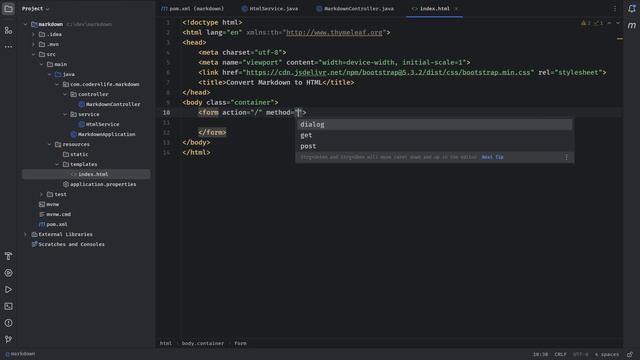The width and height of the screenshot is (640, 360).
Task: Open the Terminal tool window icon
Action: [x=8, y=306]
